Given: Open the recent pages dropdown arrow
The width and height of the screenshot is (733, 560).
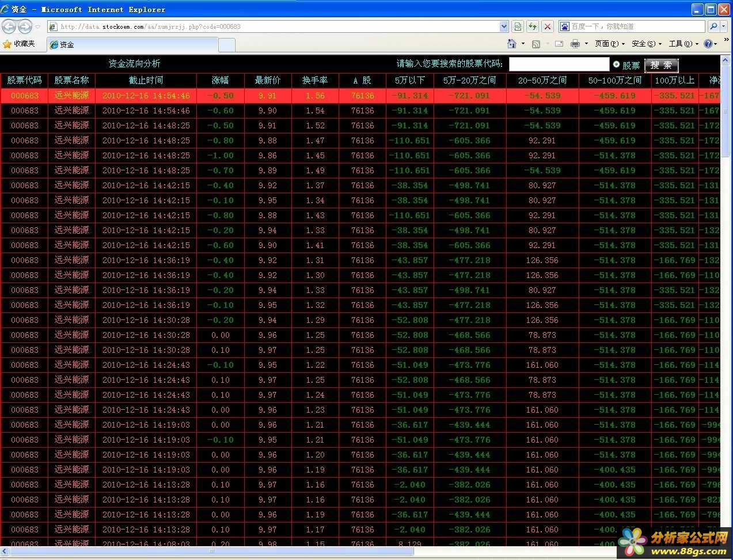Looking at the screenshot, I should (38, 26).
